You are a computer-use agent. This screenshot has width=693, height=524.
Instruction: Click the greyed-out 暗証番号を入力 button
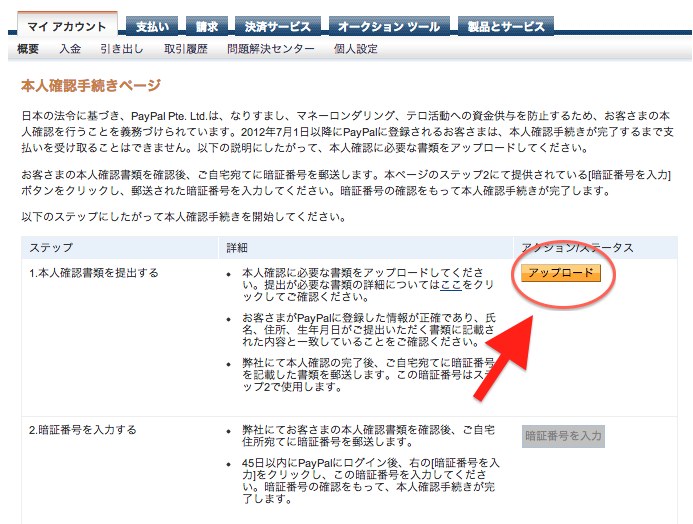tap(563, 436)
